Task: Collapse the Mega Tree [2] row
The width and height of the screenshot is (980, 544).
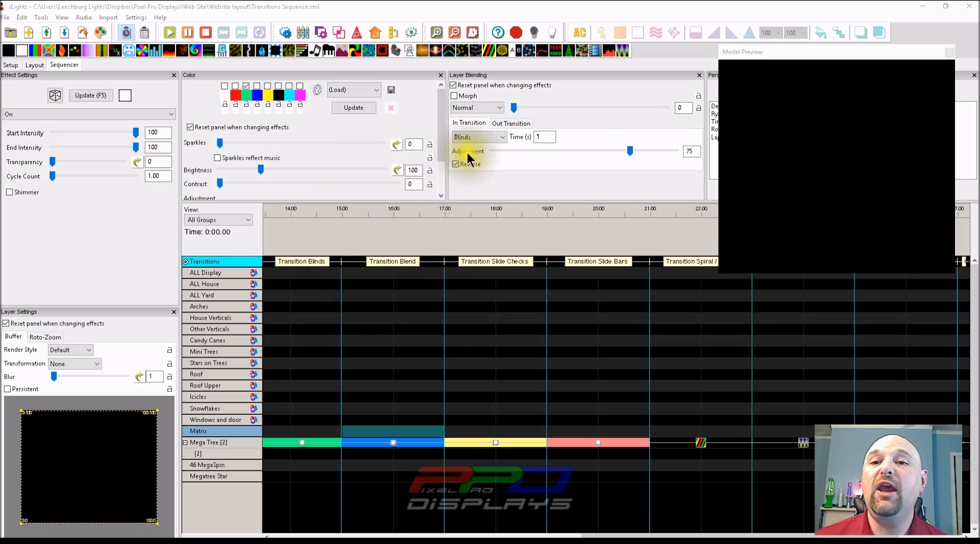Action: (185, 443)
